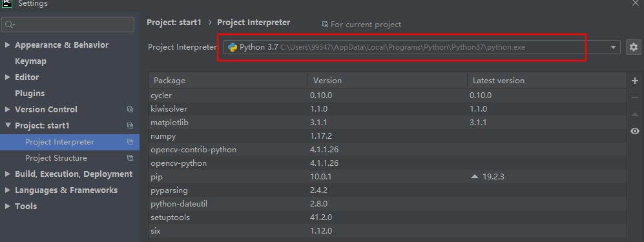Remove the package with the minus icon

(x=634, y=97)
